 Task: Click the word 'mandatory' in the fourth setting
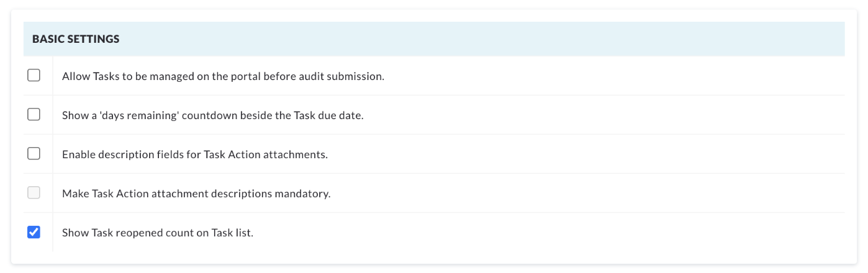tap(301, 194)
